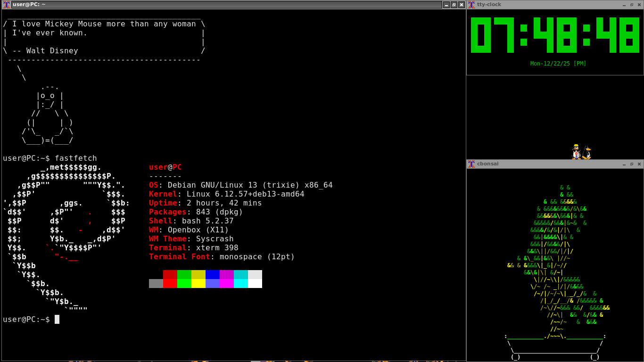Click the "OS: Debian GNU/Linux 13 (trixie)" line
Viewport: 644px width, 362px height.
pos(241,185)
